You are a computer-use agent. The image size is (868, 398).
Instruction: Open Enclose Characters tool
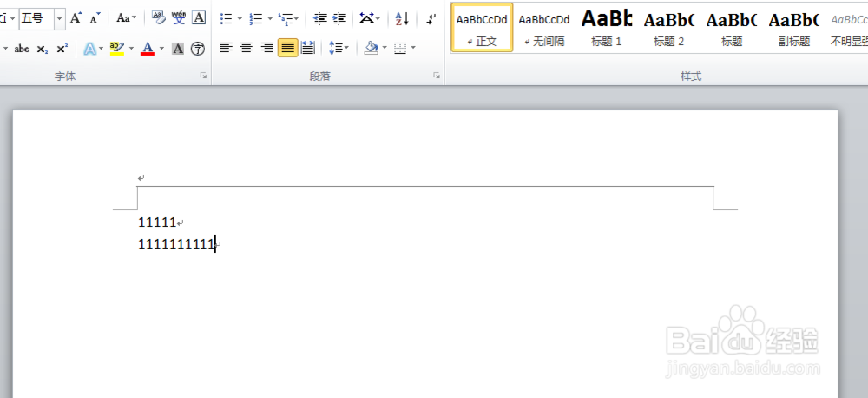198,49
